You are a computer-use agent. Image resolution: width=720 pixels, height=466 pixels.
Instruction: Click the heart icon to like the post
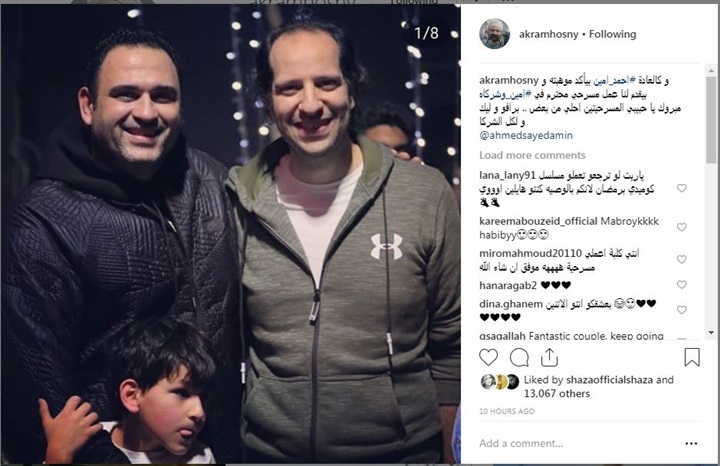tap(488, 357)
